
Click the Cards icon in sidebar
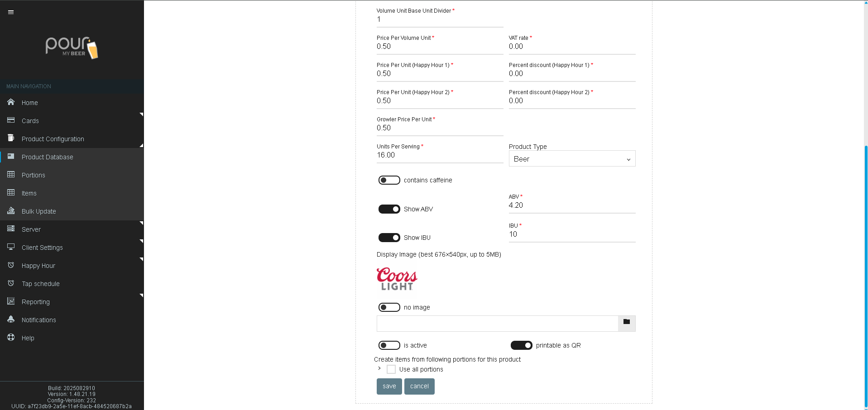(x=11, y=120)
